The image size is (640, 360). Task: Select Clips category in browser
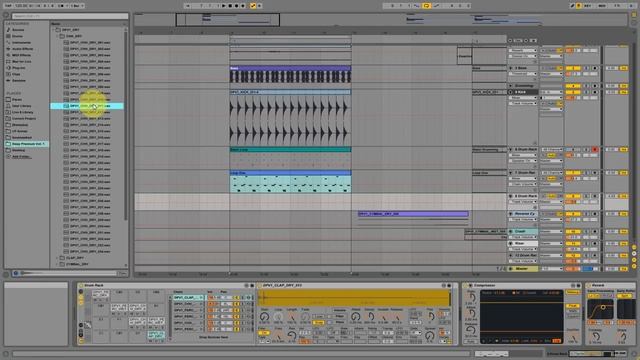[16, 74]
